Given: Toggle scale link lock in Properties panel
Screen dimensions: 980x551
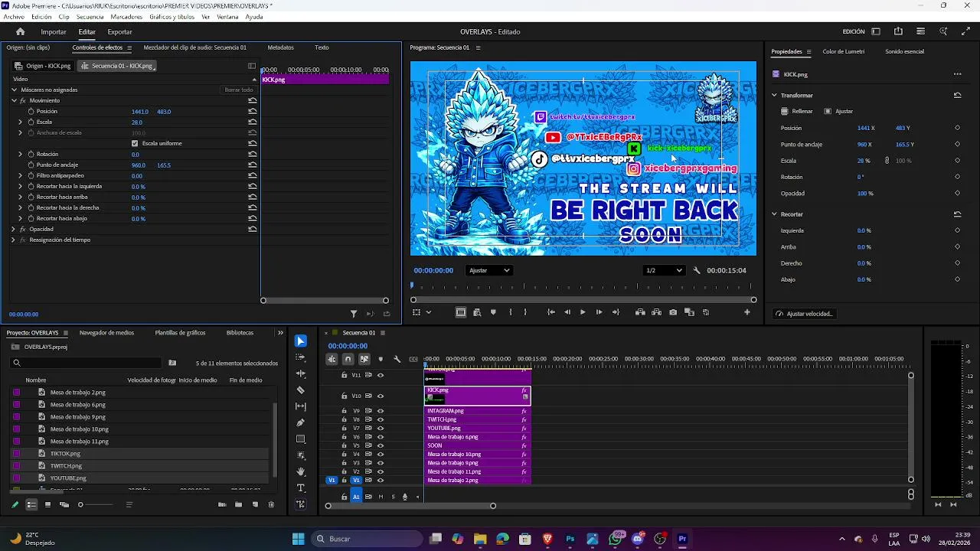Looking at the screenshot, I should pyautogui.click(x=887, y=161).
